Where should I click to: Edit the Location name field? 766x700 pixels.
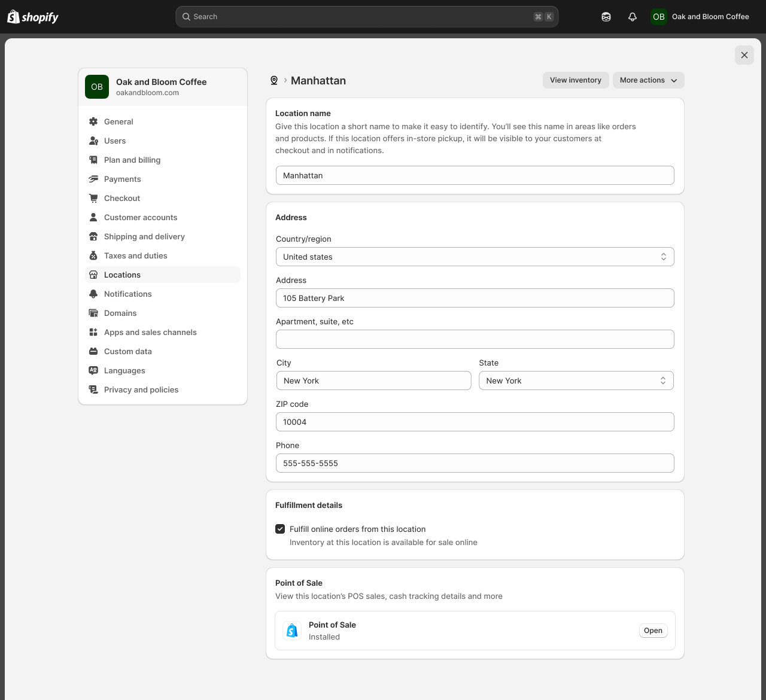point(475,175)
